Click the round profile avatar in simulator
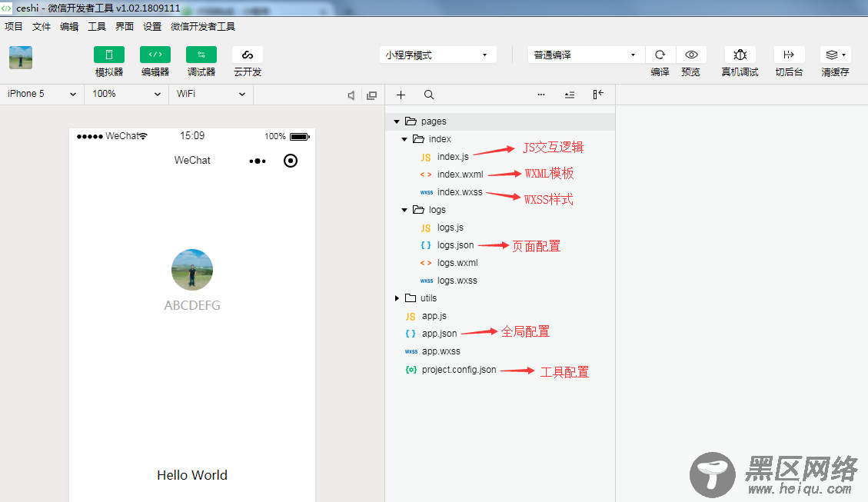This screenshot has width=868, height=502. tap(192, 270)
